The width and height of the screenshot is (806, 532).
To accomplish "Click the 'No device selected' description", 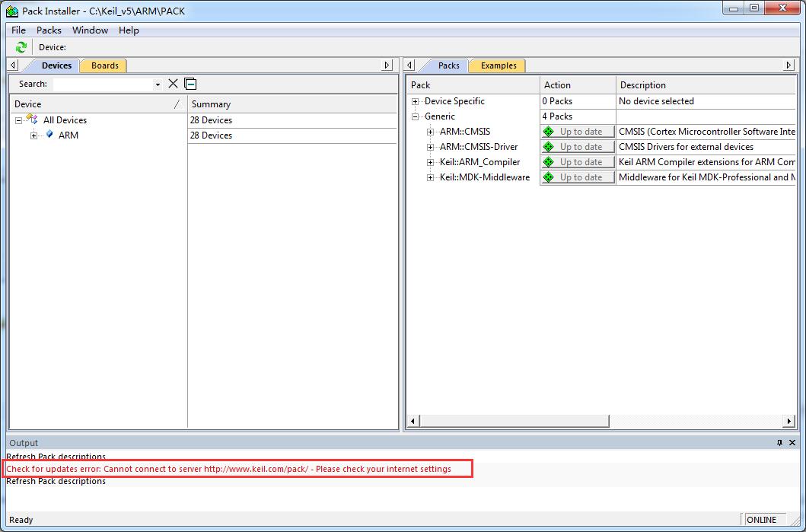I will (656, 101).
